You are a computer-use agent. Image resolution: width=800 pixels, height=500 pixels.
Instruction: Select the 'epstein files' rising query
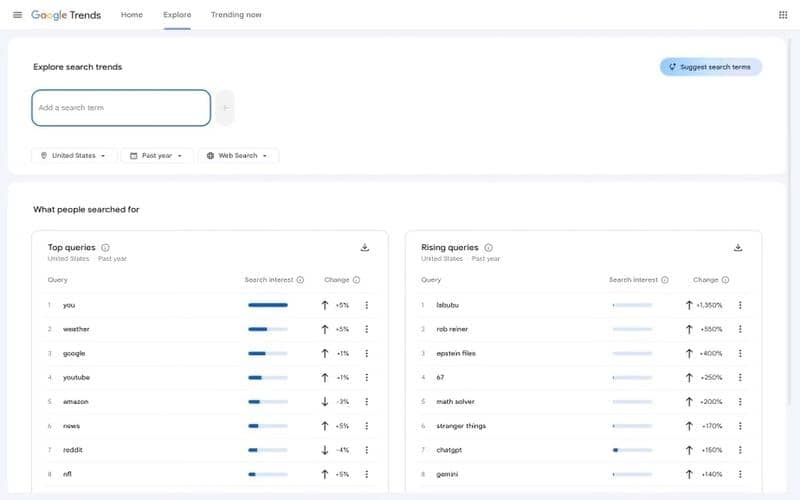[x=456, y=353]
